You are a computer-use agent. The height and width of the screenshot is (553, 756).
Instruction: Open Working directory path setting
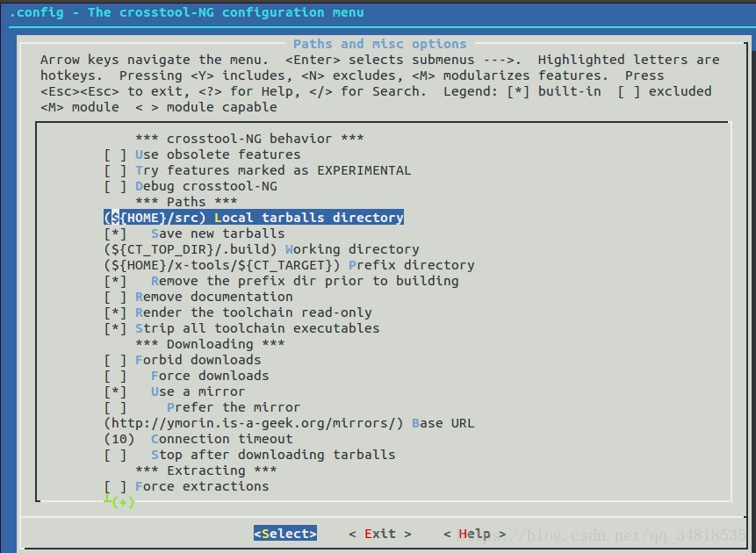(x=262, y=250)
